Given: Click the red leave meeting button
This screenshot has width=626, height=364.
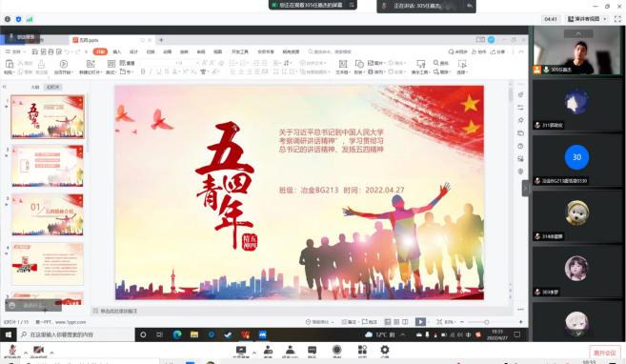Looking at the screenshot, I should tap(605, 353).
